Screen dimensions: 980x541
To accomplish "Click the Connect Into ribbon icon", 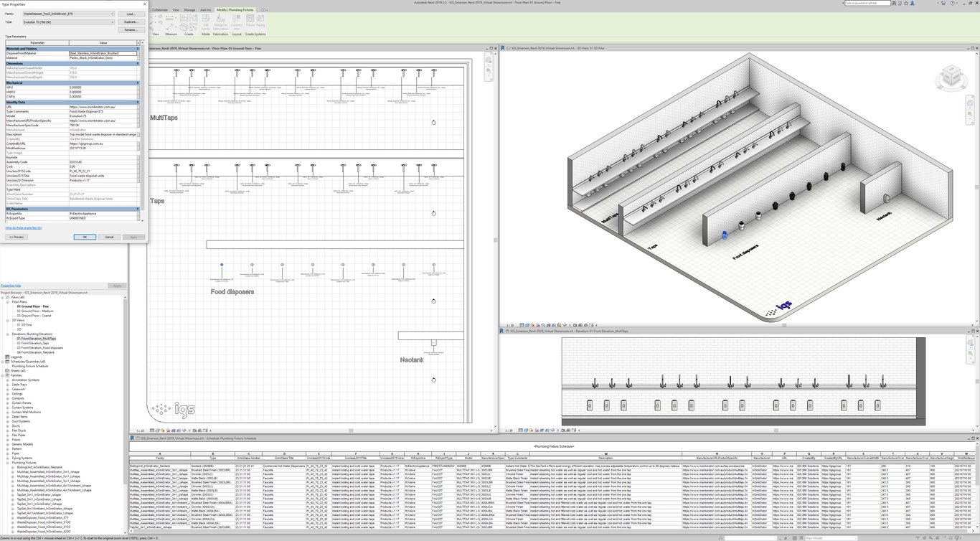I will tap(237, 27).
